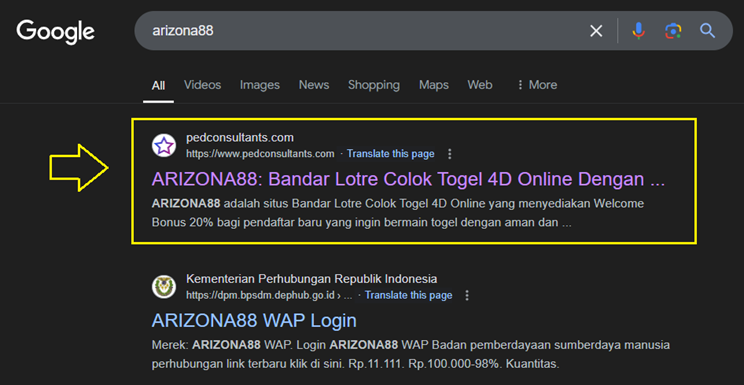Click Translate this page for pedconsultants.com
This screenshot has width=744, height=385.
(391, 154)
